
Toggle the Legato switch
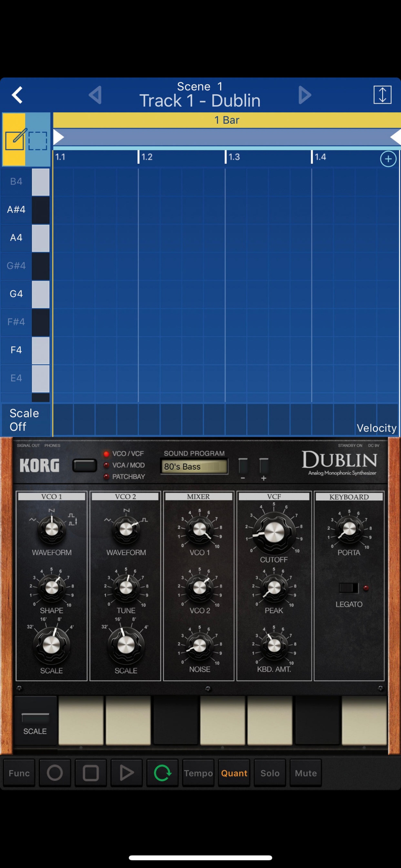(349, 588)
